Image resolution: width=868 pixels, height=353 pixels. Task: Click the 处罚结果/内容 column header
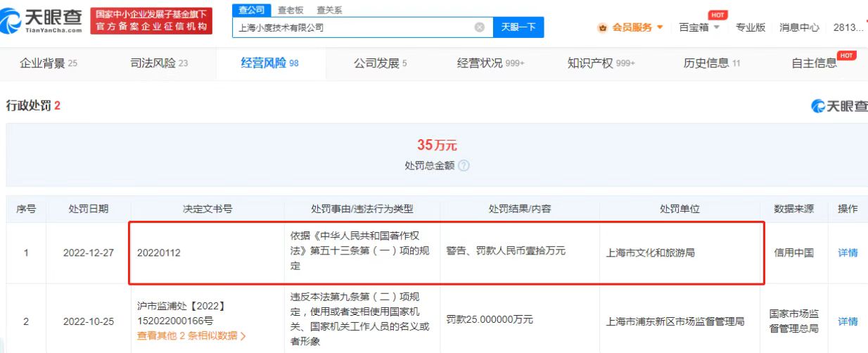520,209
